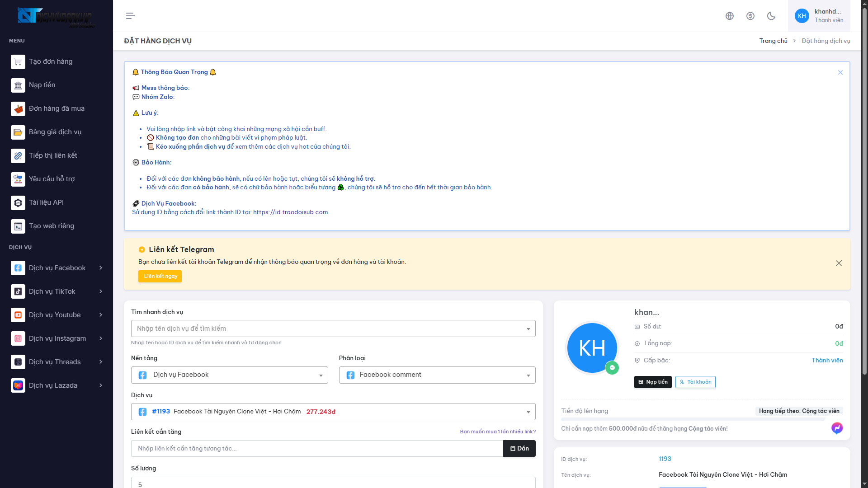868x488 pixels.
Task: Click the Đơn hàng đã mua icon
Action: pyautogui.click(x=18, y=108)
